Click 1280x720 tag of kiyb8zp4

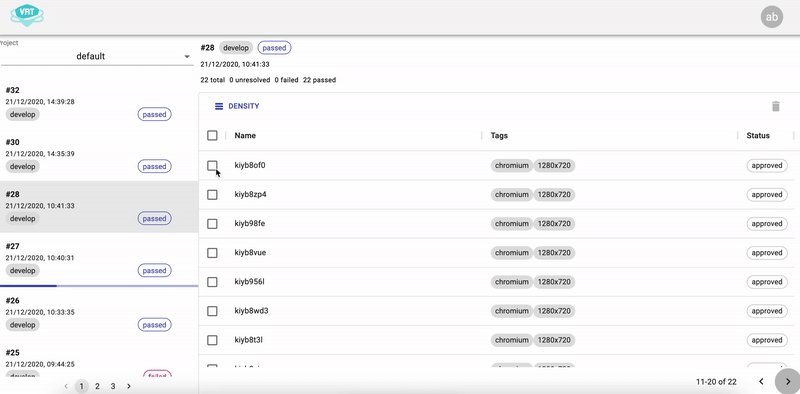[555, 194]
